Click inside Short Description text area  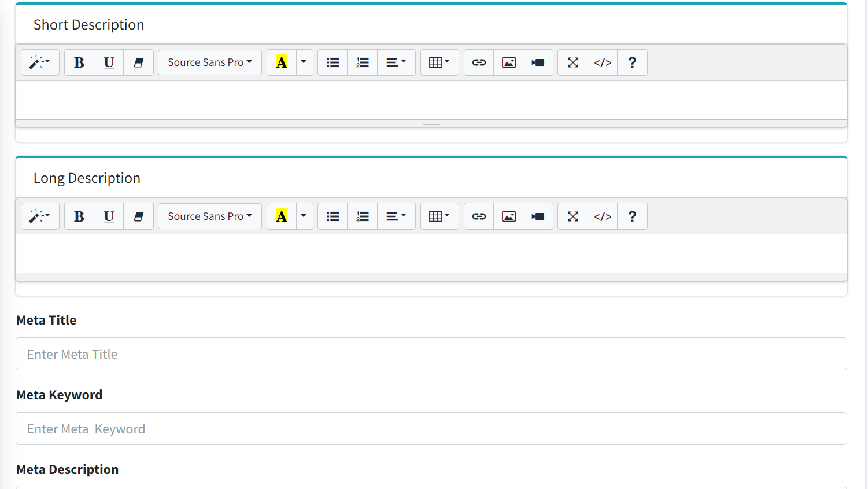point(431,100)
